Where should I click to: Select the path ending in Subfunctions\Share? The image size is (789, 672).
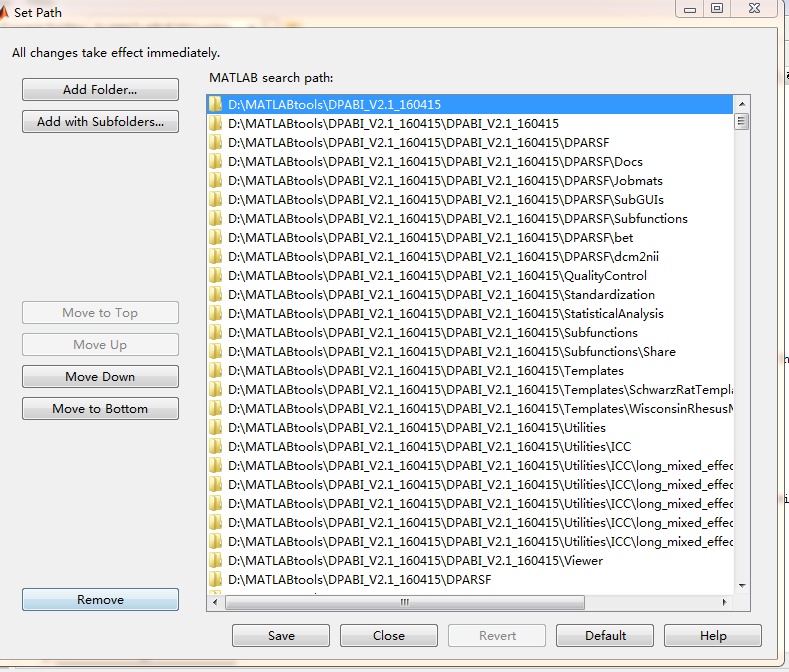point(470,352)
